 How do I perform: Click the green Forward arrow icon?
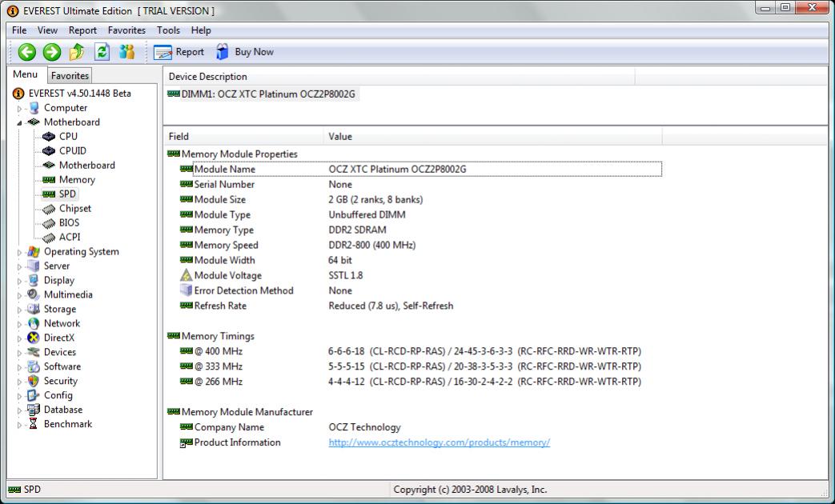[x=52, y=52]
